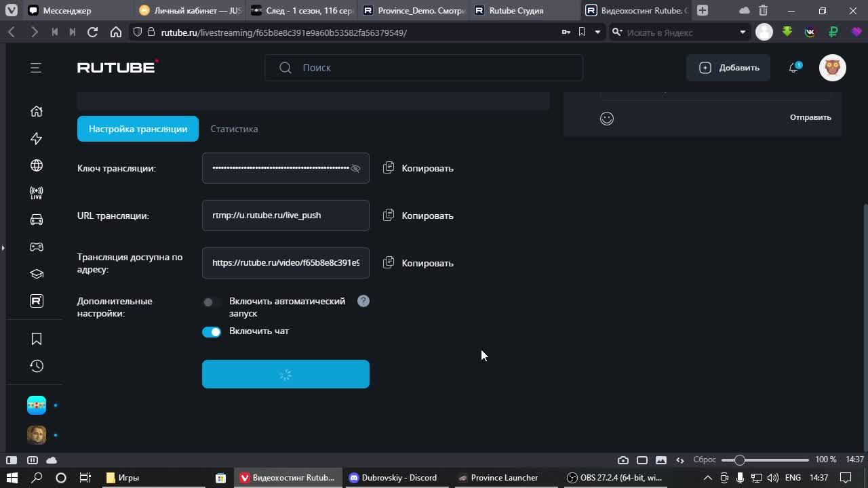The image size is (868, 488).
Task: Switch to the Настройка трансляции tab
Action: pyautogui.click(x=138, y=129)
